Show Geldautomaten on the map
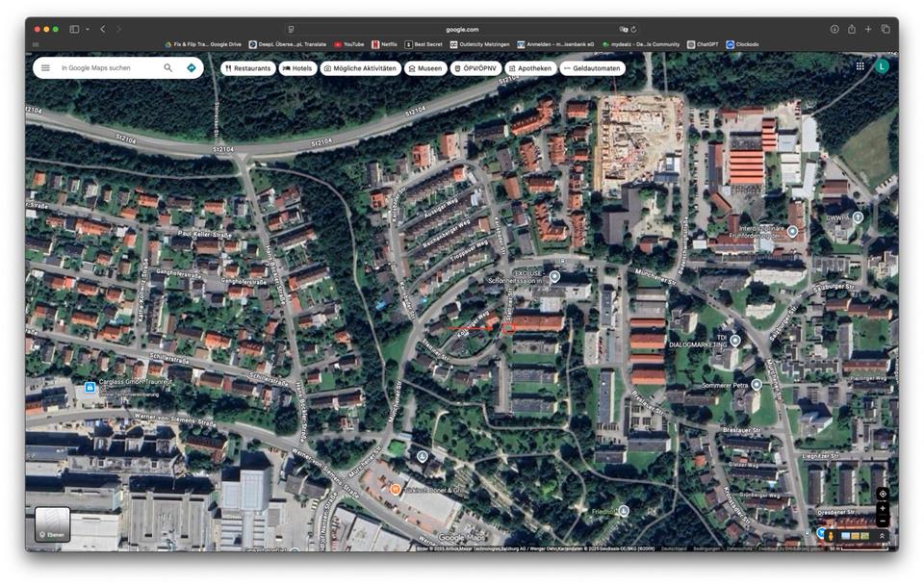The width and height of the screenshot is (924, 585). 592,68
